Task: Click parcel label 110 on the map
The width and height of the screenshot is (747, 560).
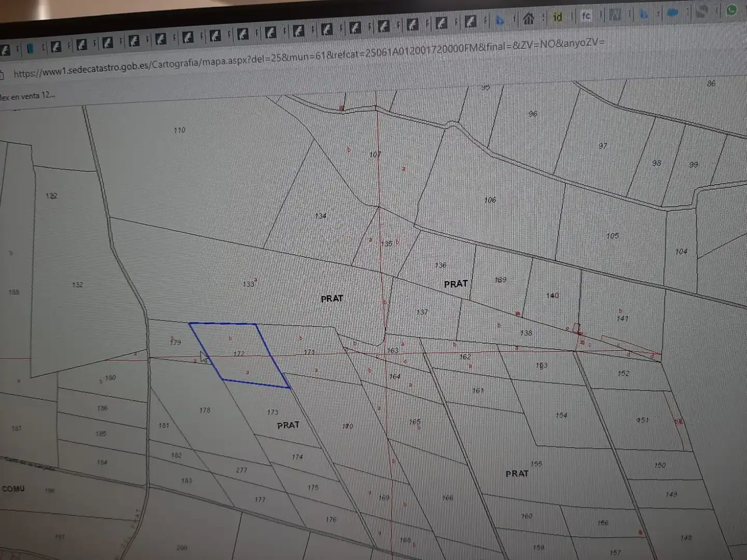Action: [179, 130]
